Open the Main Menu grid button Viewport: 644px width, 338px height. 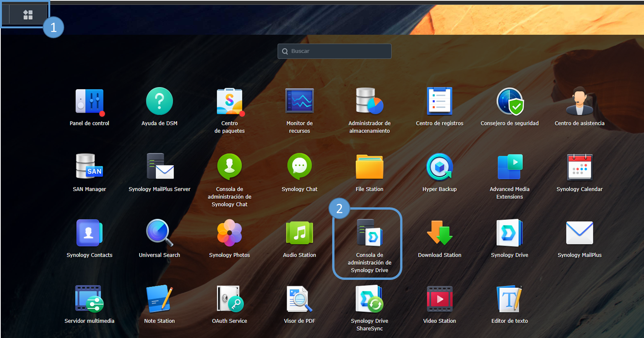click(28, 15)
